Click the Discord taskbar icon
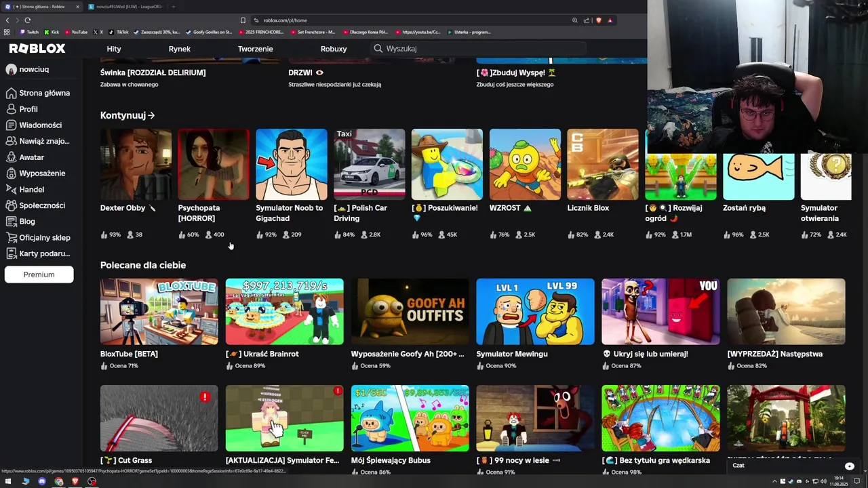 (x=42, y=481)
